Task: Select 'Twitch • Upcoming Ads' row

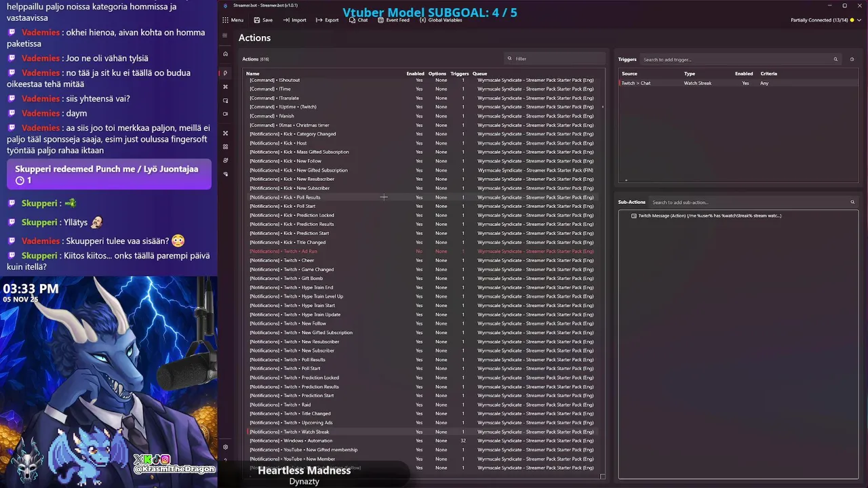Action: tap(422, 422)
